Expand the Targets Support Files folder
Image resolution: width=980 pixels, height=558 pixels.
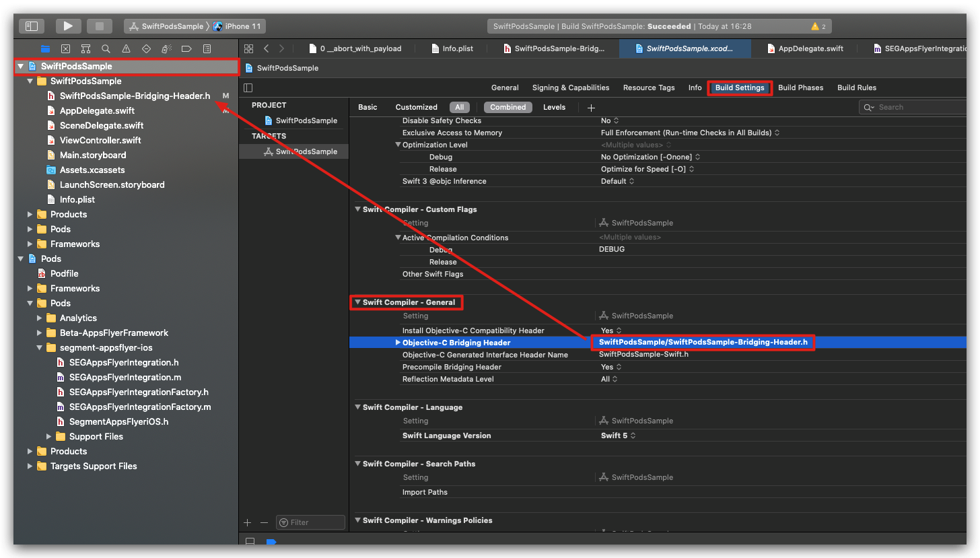(x=30, y=466)
